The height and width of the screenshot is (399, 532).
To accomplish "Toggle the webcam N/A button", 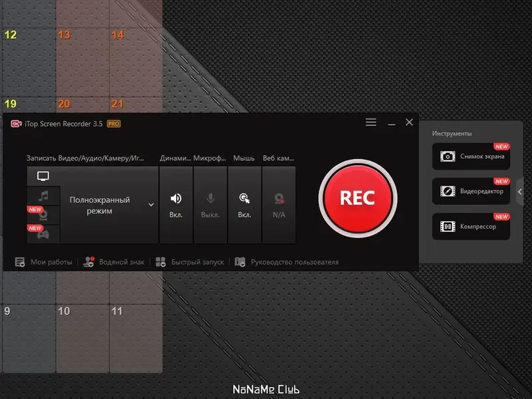I will point(279,205).
